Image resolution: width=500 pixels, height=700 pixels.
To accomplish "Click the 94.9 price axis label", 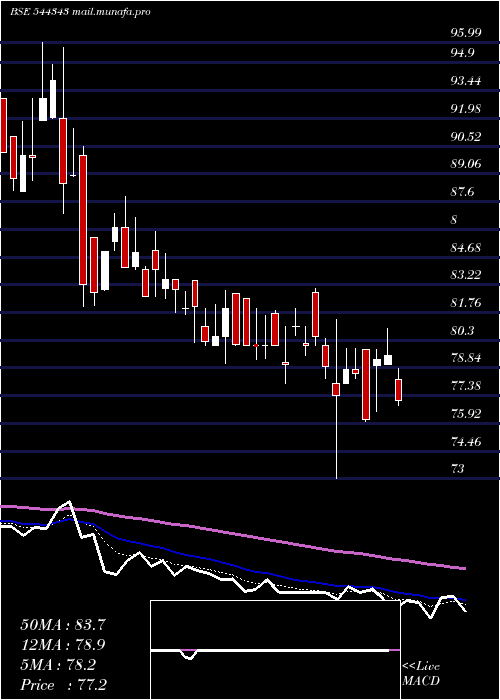I will 462,53.
